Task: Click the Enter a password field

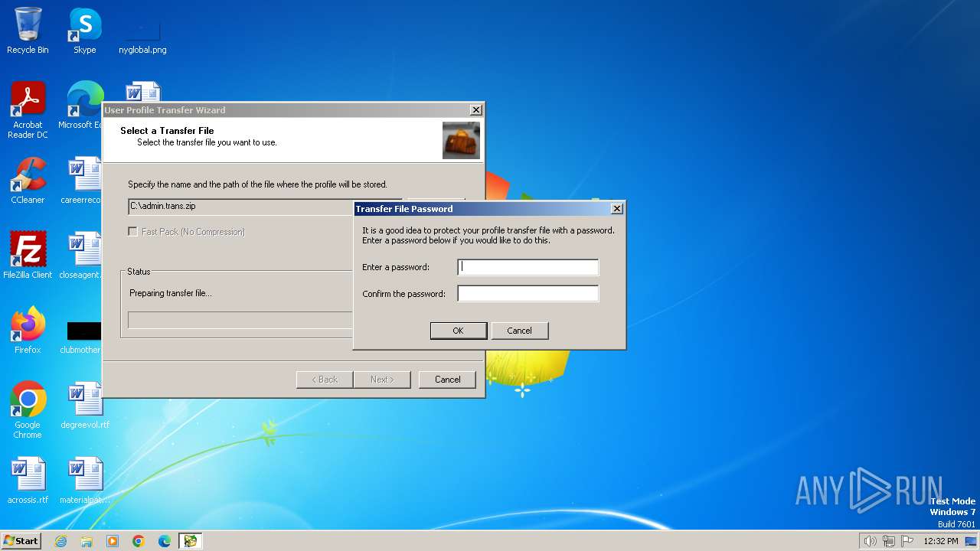Action: (x=528, y=267)
